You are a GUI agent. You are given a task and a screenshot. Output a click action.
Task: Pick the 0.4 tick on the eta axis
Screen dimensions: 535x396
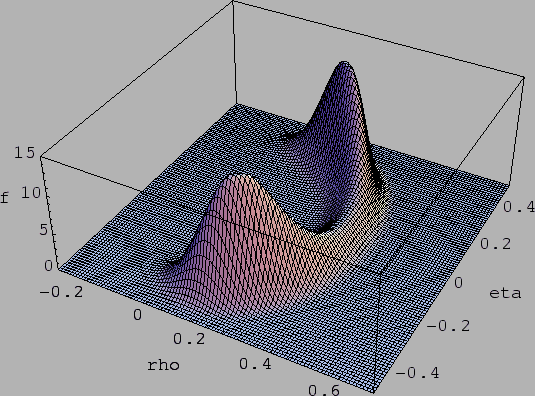click(x=519, y=207)
